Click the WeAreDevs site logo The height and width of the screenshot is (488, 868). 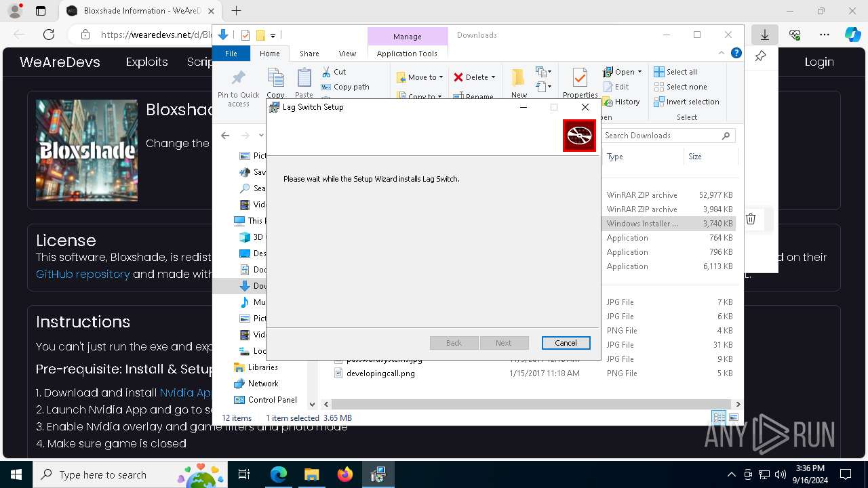60,62
